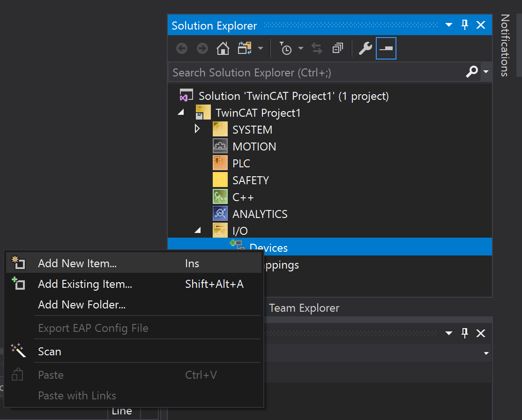Select Scan in the context menu
Viewport: 522px width, 420px height.
134,352
